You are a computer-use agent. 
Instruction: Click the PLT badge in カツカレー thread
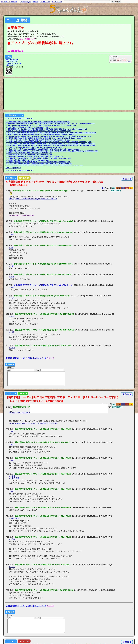[123, 188]
